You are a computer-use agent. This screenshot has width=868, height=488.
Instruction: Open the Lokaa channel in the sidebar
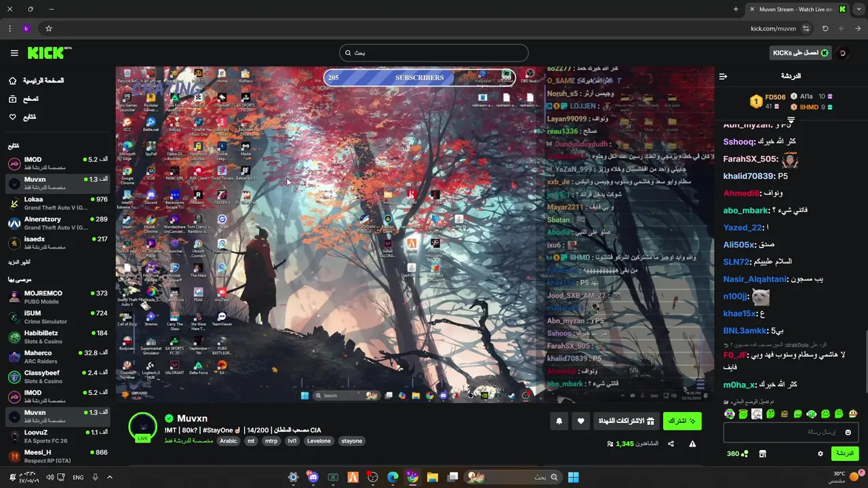click(x=58, y=203)
